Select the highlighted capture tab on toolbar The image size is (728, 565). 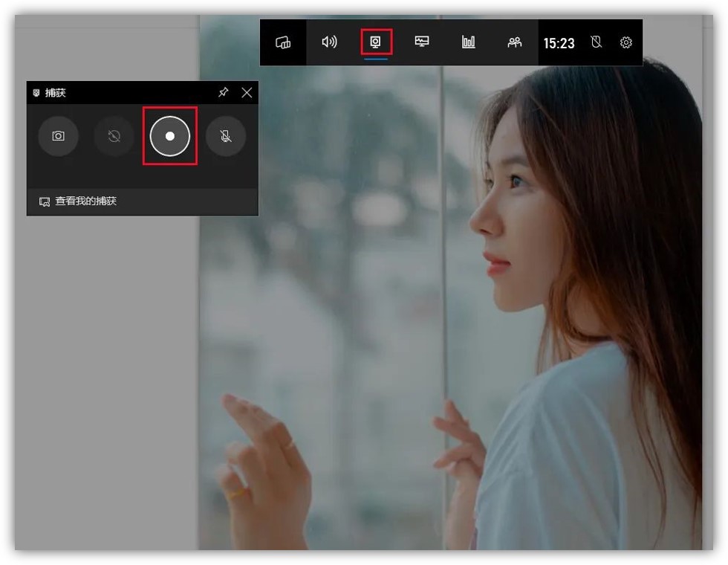(x=376, y=42)
